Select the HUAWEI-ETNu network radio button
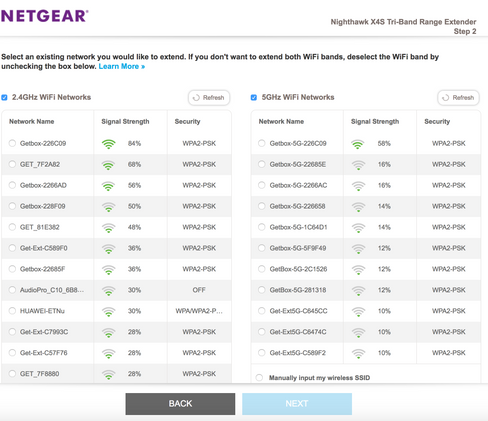 (12, 311)
